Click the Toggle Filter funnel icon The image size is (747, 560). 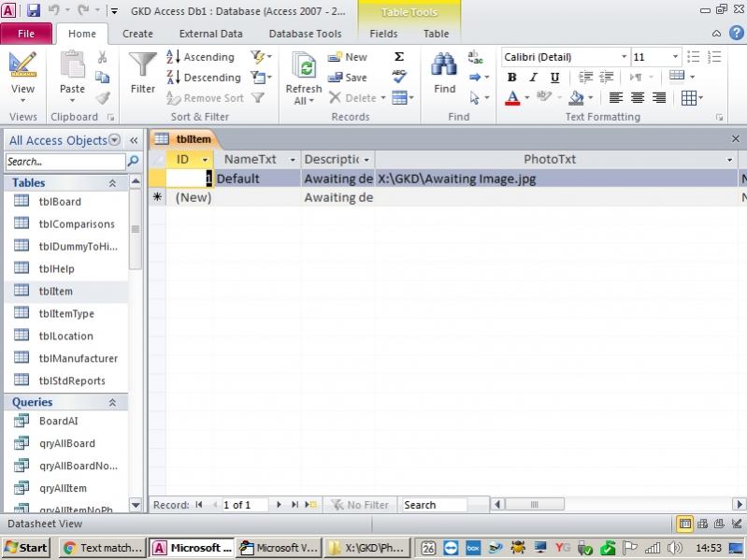[x=258, y=97]
